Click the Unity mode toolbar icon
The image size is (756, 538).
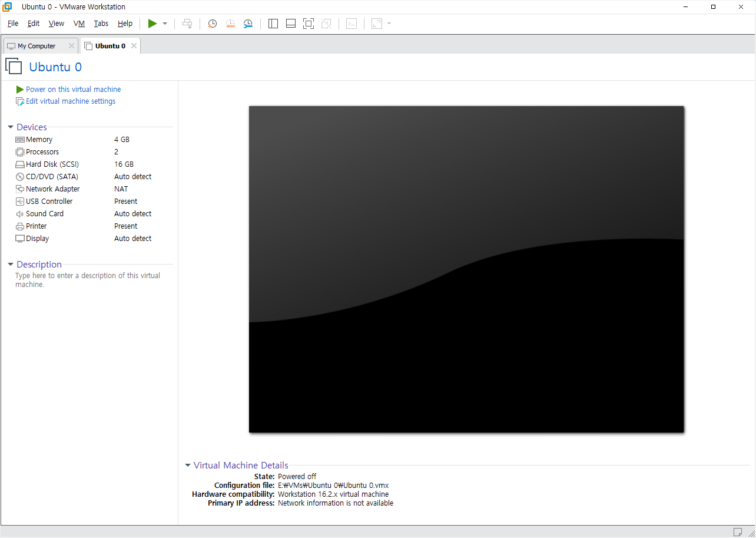coord(327,24)
